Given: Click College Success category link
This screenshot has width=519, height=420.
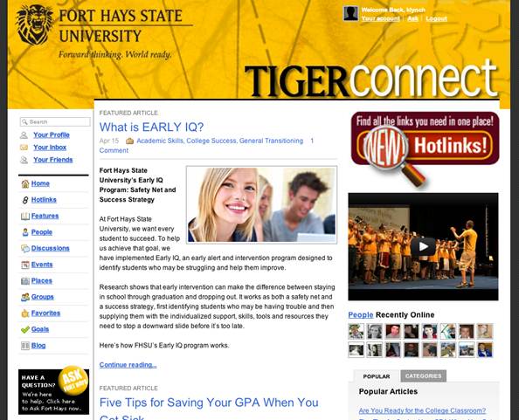Looking at the screenshot, I should (211, 141).
